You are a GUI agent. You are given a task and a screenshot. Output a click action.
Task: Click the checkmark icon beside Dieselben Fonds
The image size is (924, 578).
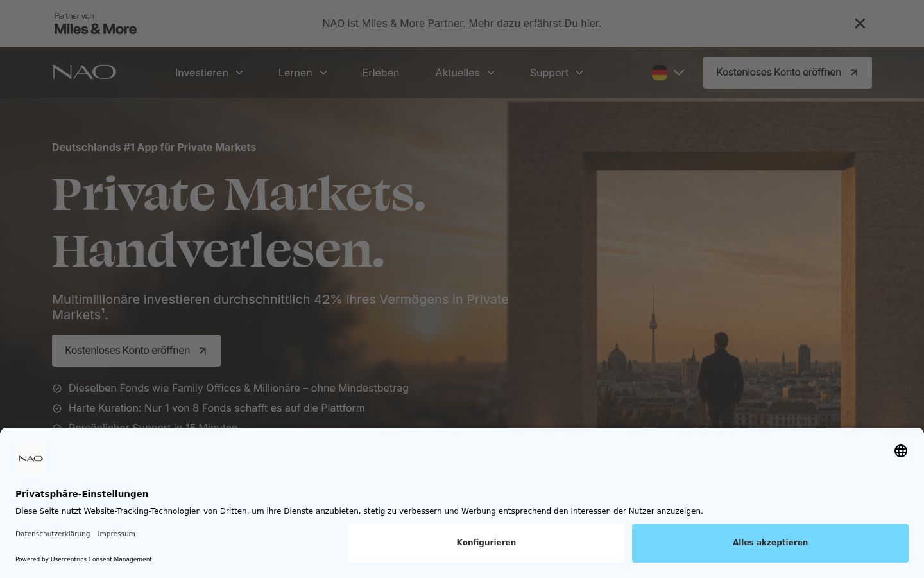(57, 389)
